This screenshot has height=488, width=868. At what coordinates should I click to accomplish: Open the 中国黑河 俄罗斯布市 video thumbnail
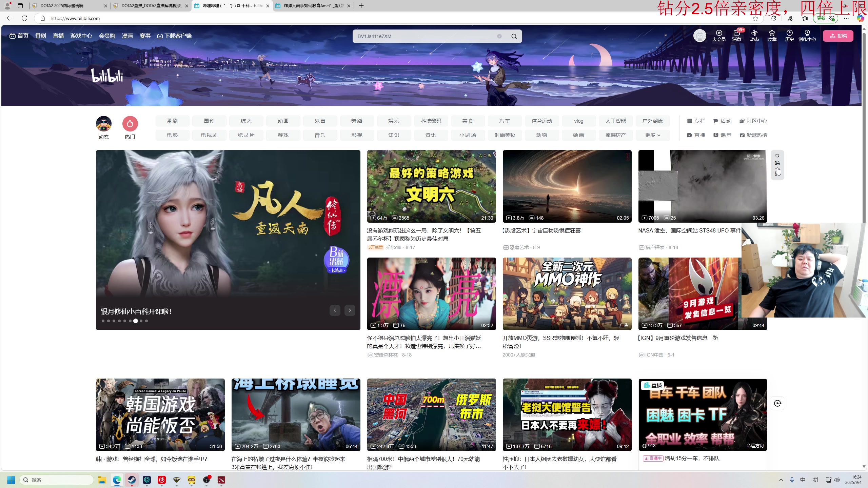tap(431, 415)
